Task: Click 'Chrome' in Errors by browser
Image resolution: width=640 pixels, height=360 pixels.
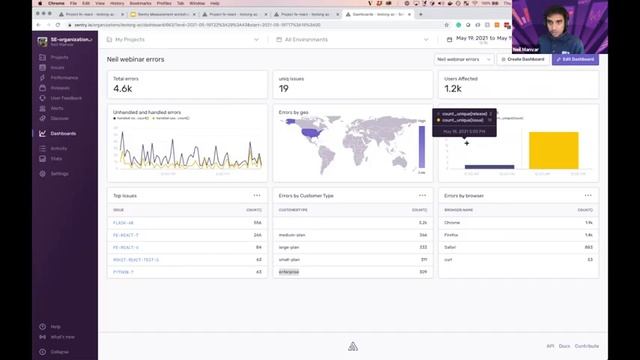Action: (452, 223)
